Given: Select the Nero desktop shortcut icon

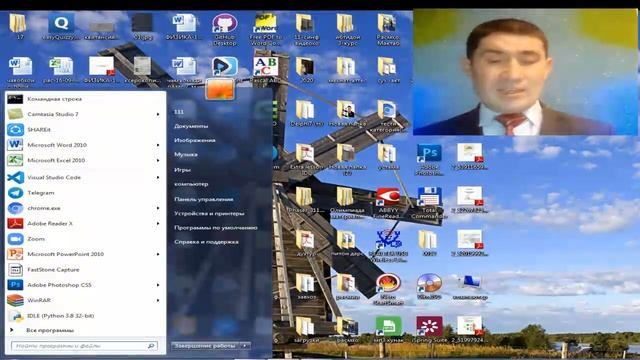Looking at the screenshot, I should [x=388, y=289].
